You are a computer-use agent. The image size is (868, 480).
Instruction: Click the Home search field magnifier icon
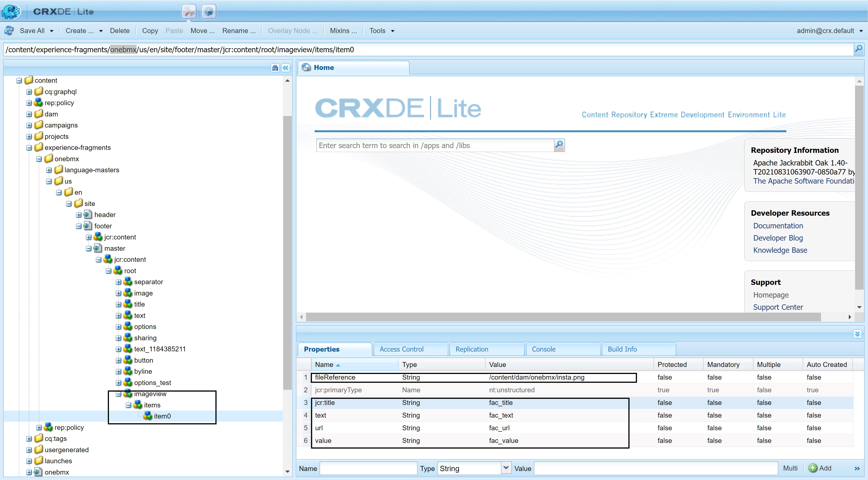pos(559,145)
